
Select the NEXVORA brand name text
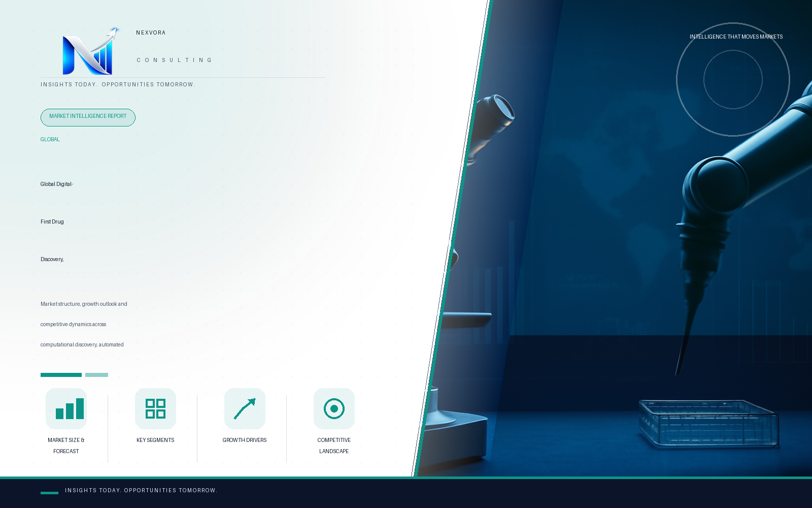point(151,33)
